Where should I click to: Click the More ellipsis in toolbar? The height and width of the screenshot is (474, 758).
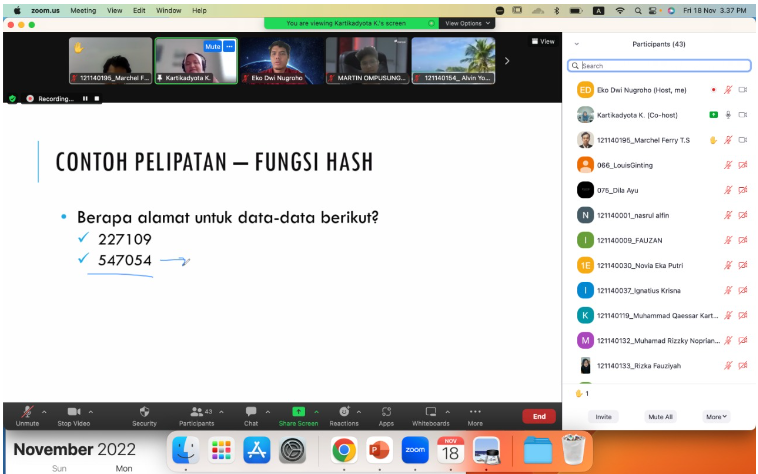[475, 412]
